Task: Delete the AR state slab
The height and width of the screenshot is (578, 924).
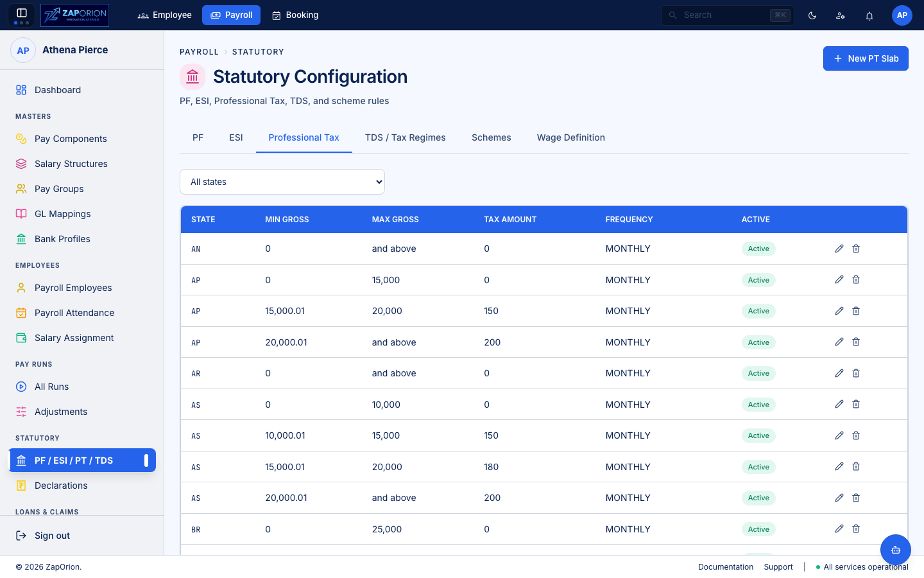Action: (x=856, y=373)
